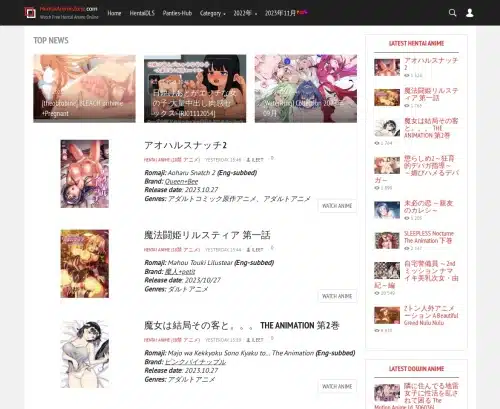Open sidebar link 魔法闘姫リルスティア 第一話
Screen dimensions: 500x409
[x=431, y=94]
